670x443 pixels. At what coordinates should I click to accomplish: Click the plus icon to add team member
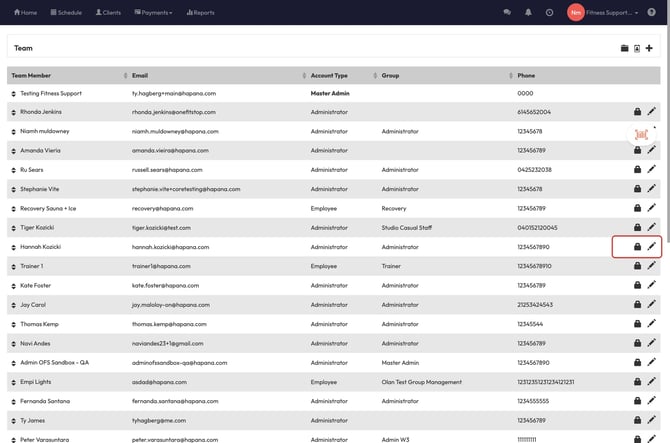[649, 48]
